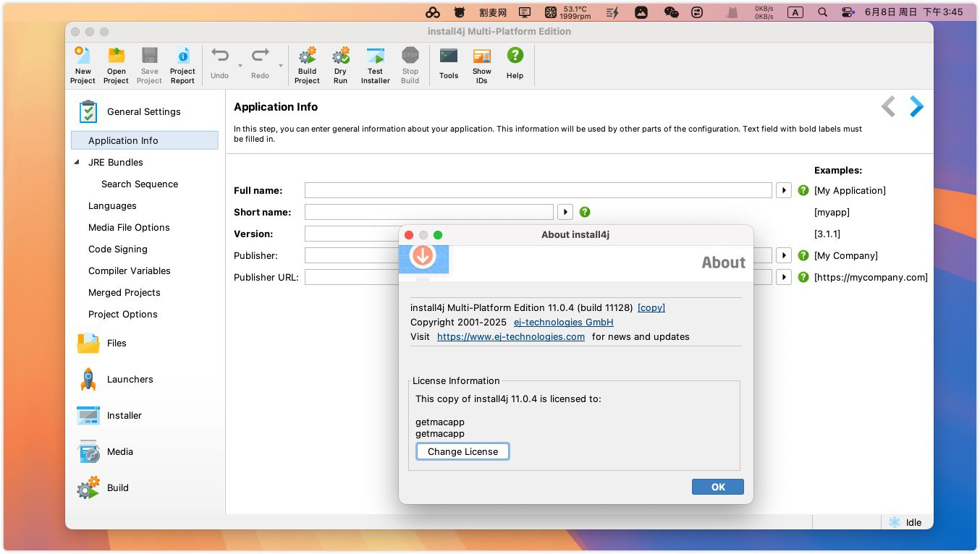Open macOS Control Center in menu bar
980x554 pixels.
coord(848,12)
